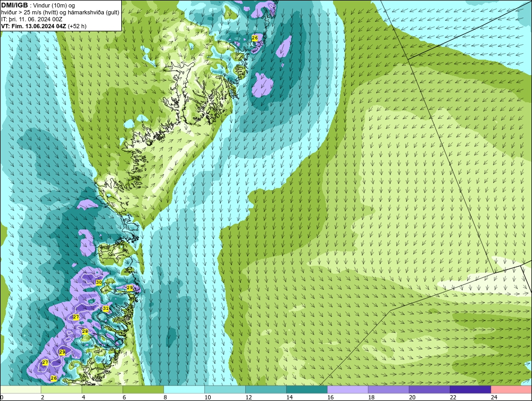Select the lavender 16–18 m/s legend swatch
Screen dimensions: 532x401
tap(347, 389)
